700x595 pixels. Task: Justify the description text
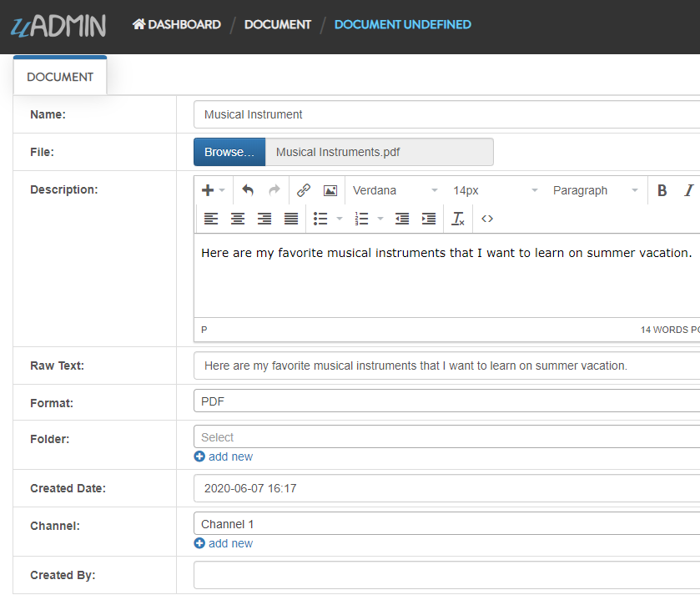pyautogui.click(x=291, y=219)
